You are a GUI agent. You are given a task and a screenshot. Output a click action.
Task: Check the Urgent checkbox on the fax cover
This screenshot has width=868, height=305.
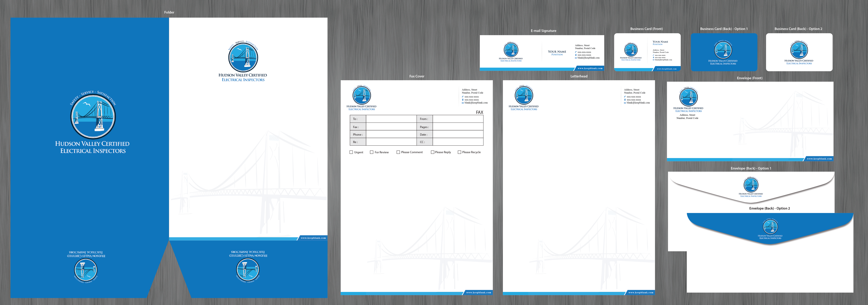(x=351, y=152)
